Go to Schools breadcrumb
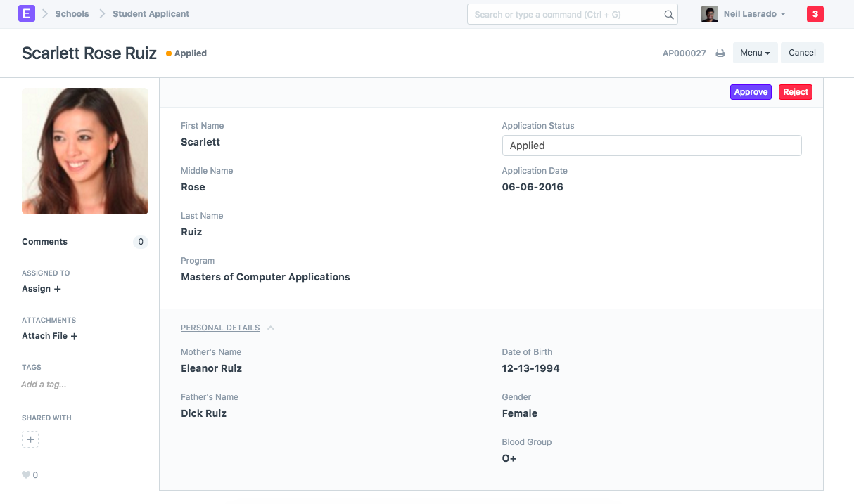The width and height of the screenshot is (854, 504). (72, 14)
